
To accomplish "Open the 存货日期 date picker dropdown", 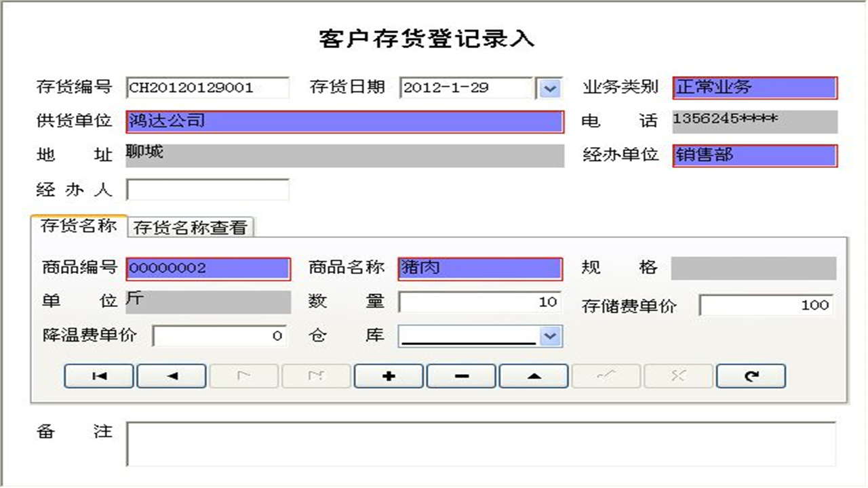I will click(551, 87).
